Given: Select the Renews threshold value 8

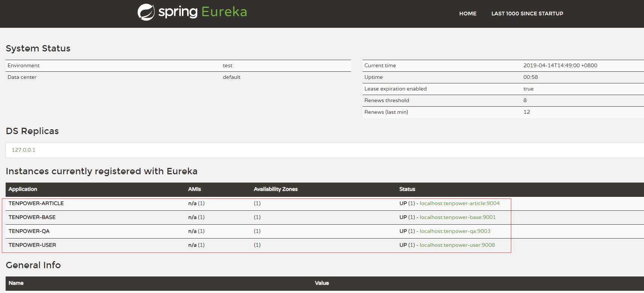Looking at the screenshot, I should tap(525, 100).
